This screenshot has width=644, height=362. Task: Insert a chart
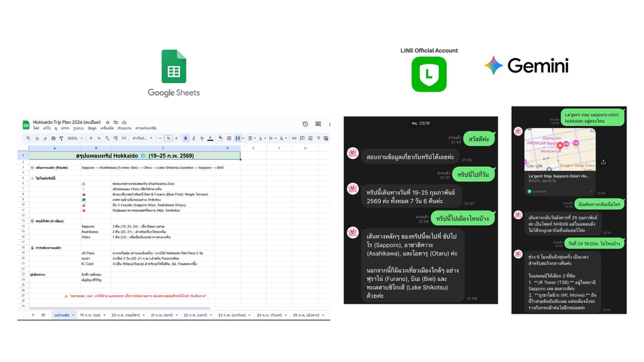pyautogui.click(x=311, y=138)
